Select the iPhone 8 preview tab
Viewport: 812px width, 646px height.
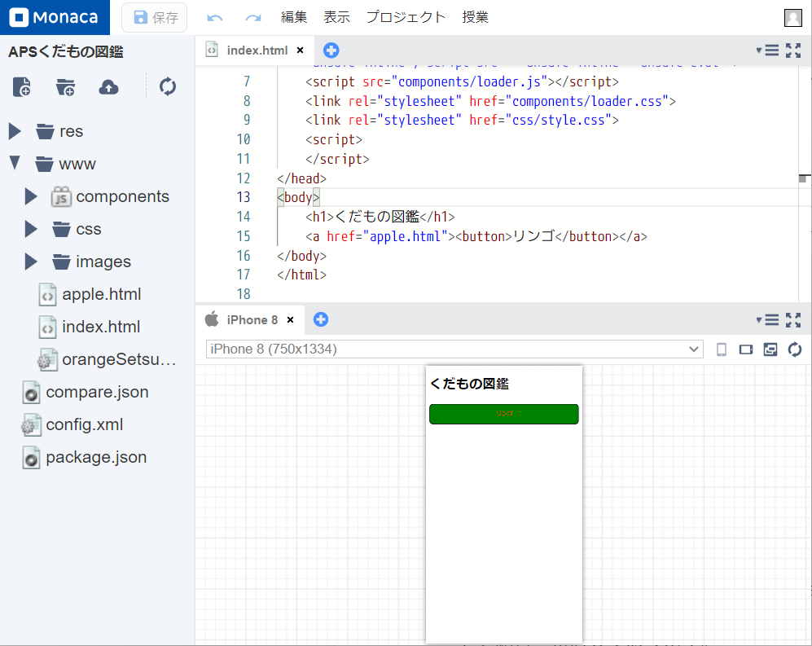(251, 319)
